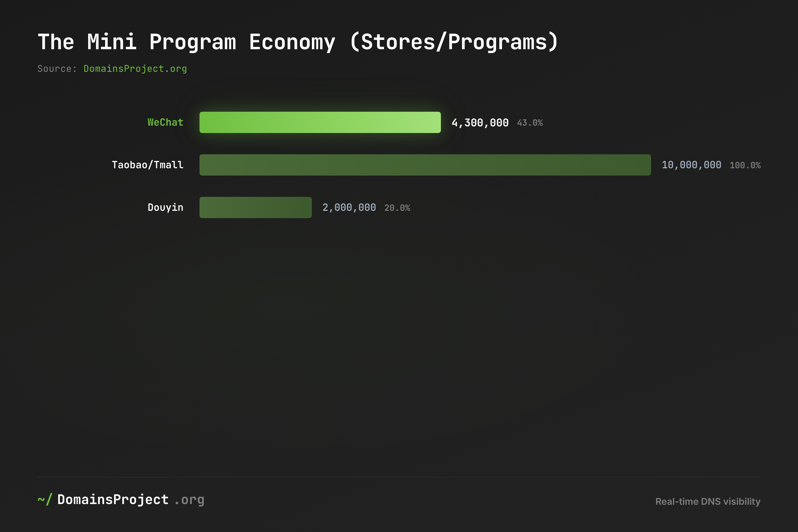Image resolution: width=798 pixels, height=532 pixels.
Task: Select the value 4,300,000
Action: tap(480, 122)
